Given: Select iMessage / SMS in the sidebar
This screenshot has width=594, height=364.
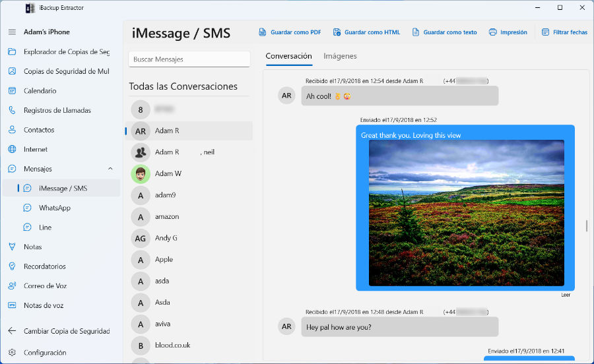Looking at the screenshot, I should point(61,188).
